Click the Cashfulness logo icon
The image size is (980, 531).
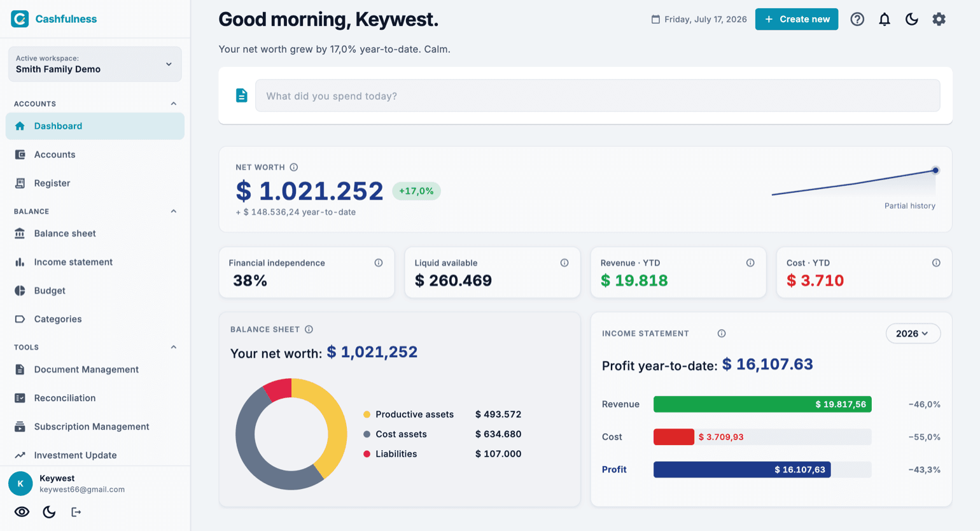(20, 18)
